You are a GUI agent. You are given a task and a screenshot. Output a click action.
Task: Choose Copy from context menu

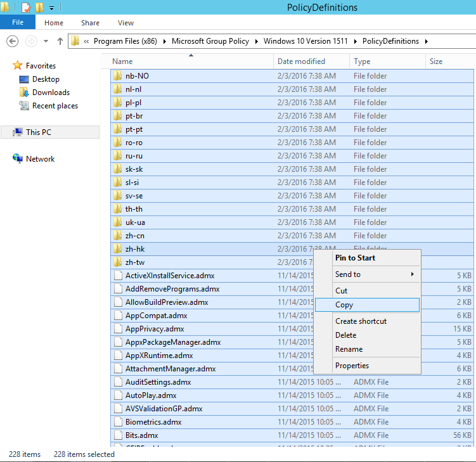[x=367, y=305]
